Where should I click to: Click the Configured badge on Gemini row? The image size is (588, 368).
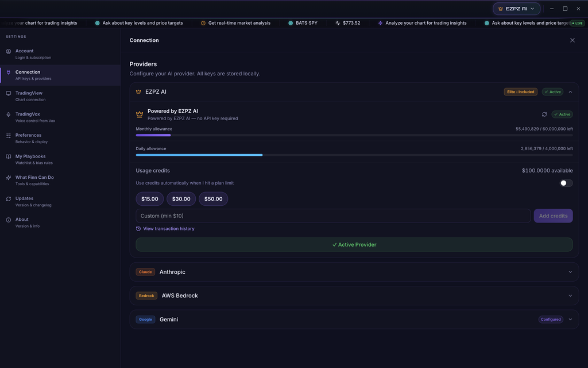(551, 319)
